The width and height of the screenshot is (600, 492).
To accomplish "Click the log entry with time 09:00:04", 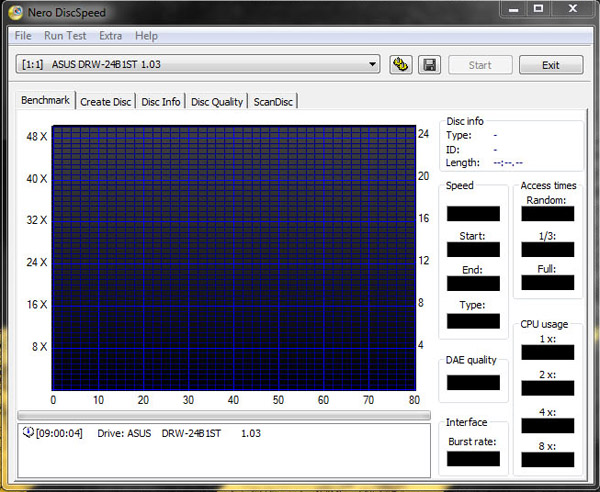I will [142, 433].
